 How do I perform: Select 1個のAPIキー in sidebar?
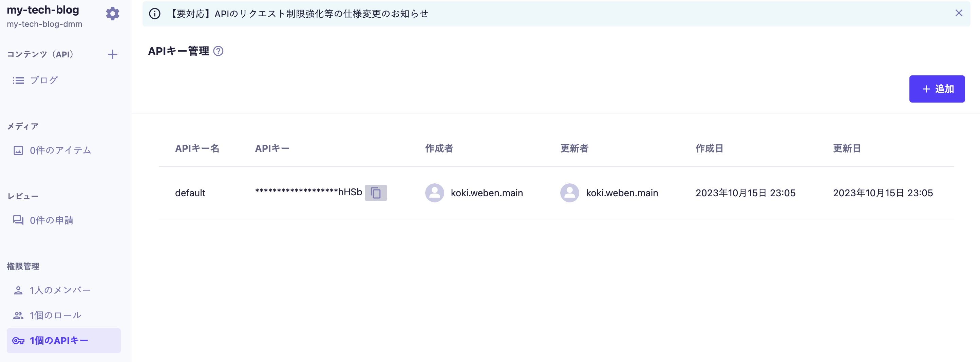click(x=63, y=341)
